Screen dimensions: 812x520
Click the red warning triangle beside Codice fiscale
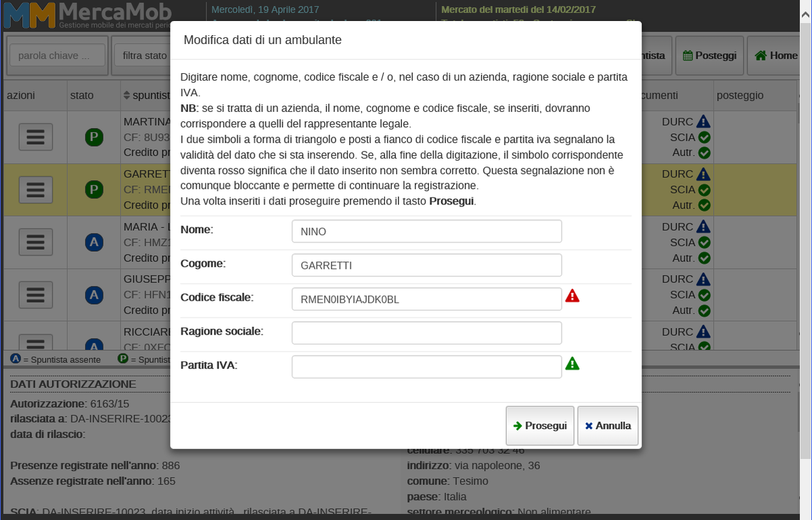(572, 295)
